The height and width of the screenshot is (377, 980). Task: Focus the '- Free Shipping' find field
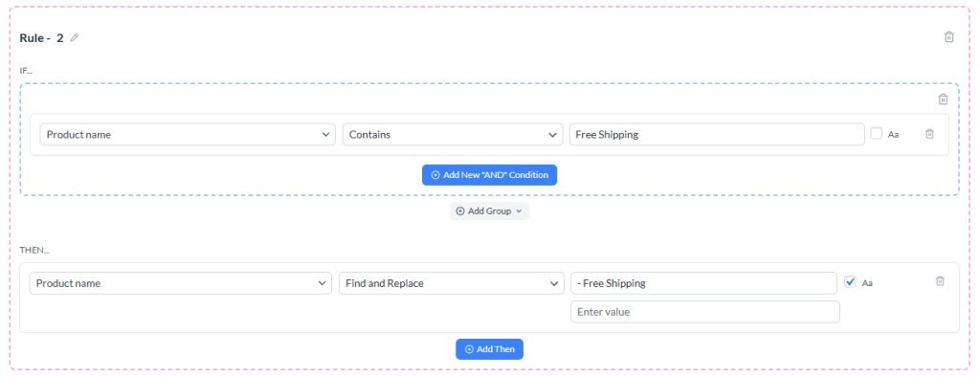[703, 283]
